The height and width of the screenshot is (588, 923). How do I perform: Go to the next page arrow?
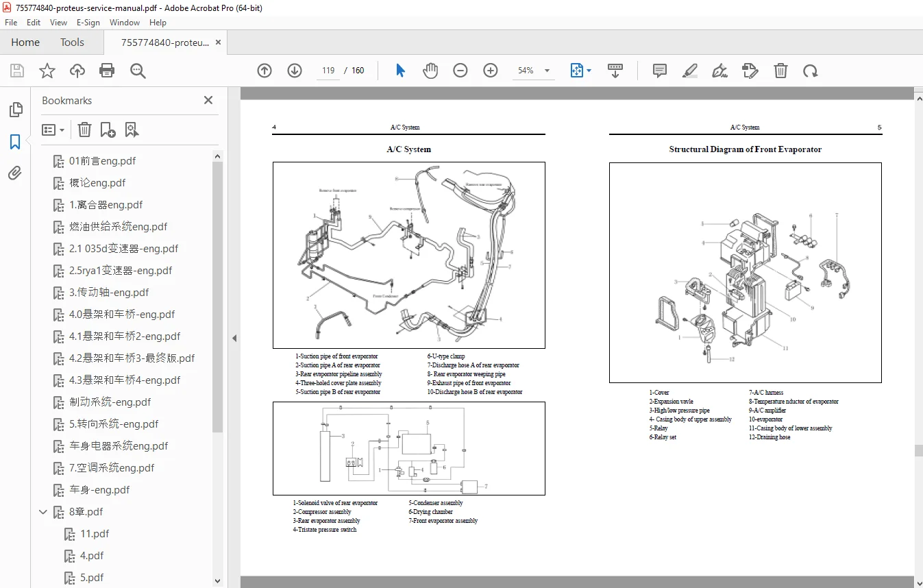295,71
